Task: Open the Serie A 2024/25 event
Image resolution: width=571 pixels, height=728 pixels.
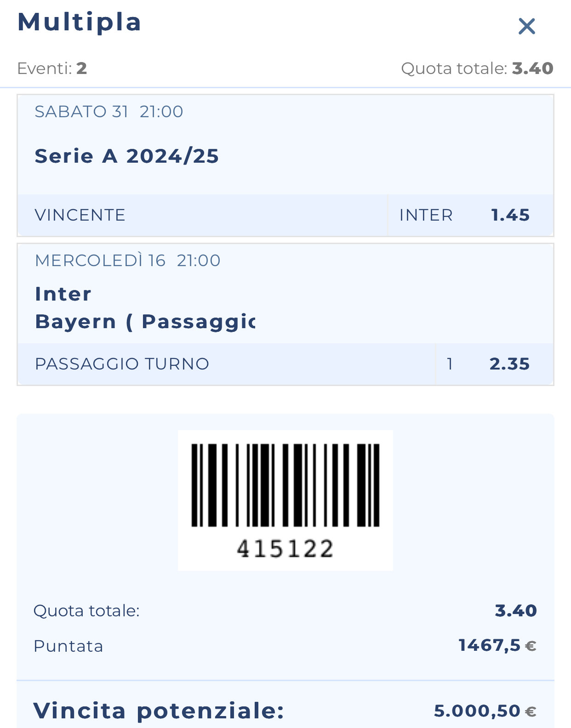Action: point(126,156)
